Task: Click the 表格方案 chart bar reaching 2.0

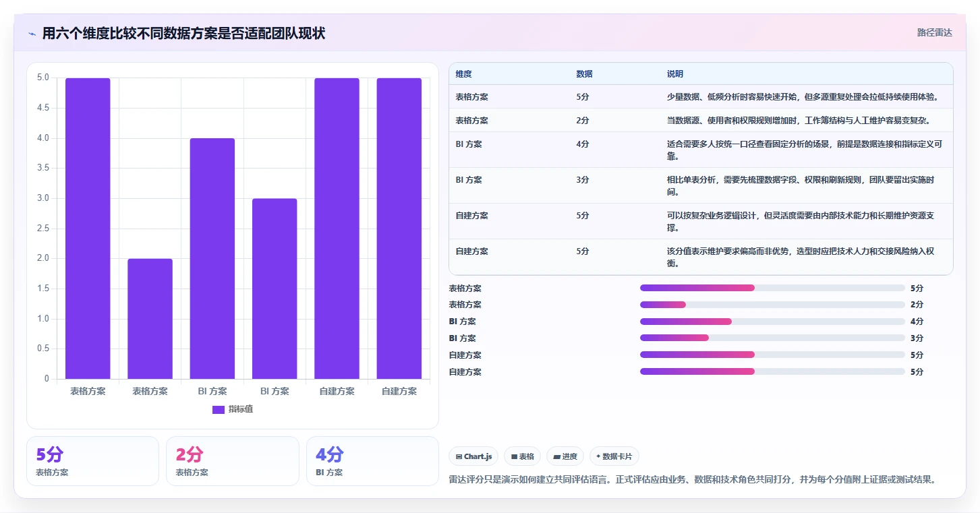Action: point(150,319)
